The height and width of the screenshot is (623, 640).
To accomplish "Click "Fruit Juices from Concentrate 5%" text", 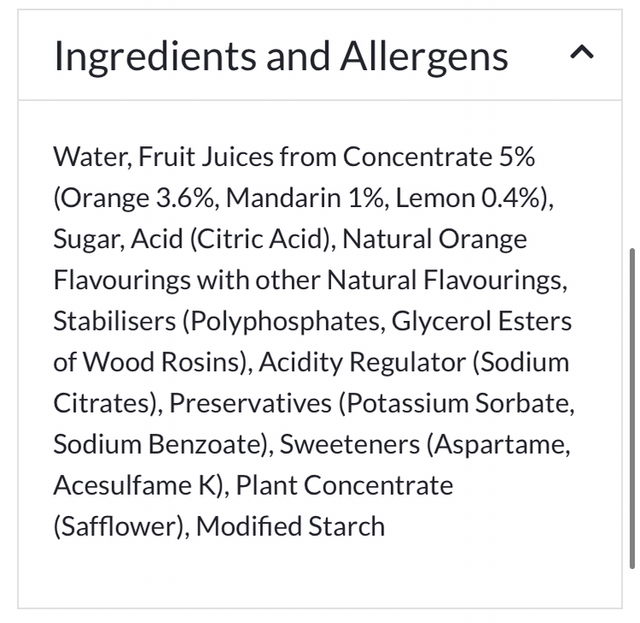I will tap(337, 157).
